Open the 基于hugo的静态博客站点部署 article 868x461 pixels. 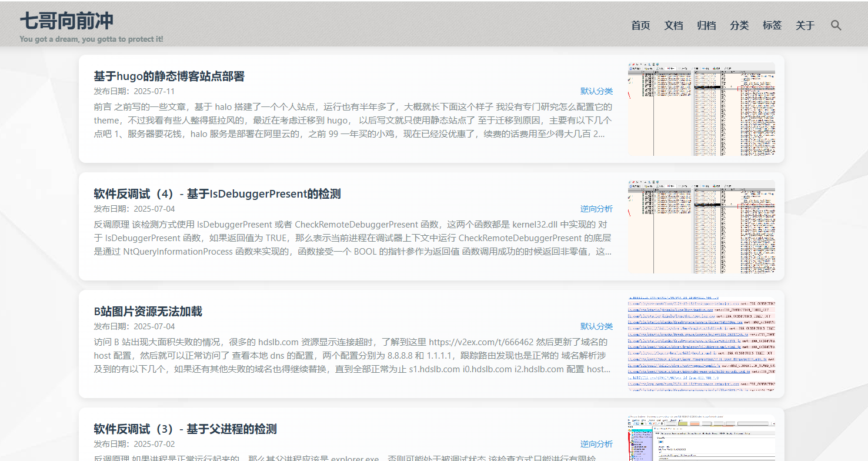(169, 76)
